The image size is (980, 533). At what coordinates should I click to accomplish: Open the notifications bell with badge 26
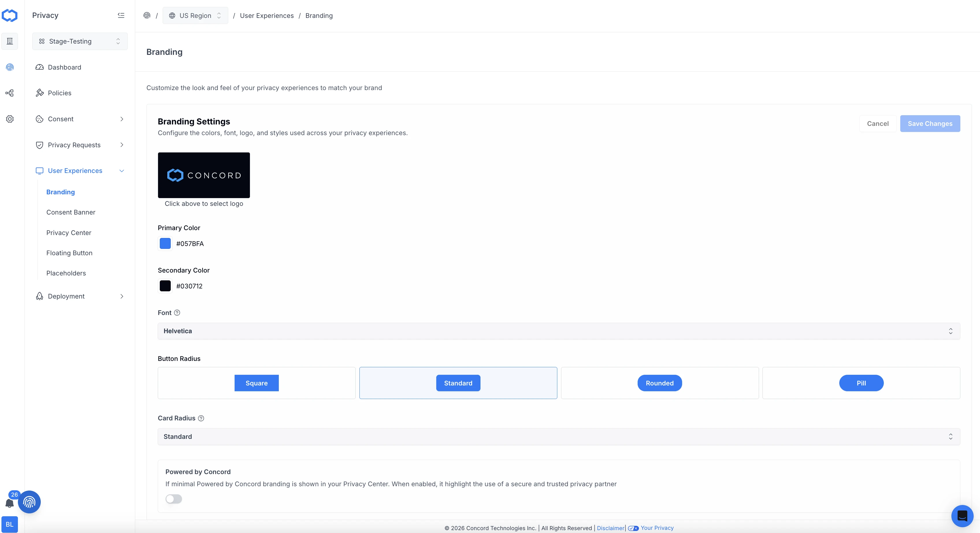[x=10, y=503]
